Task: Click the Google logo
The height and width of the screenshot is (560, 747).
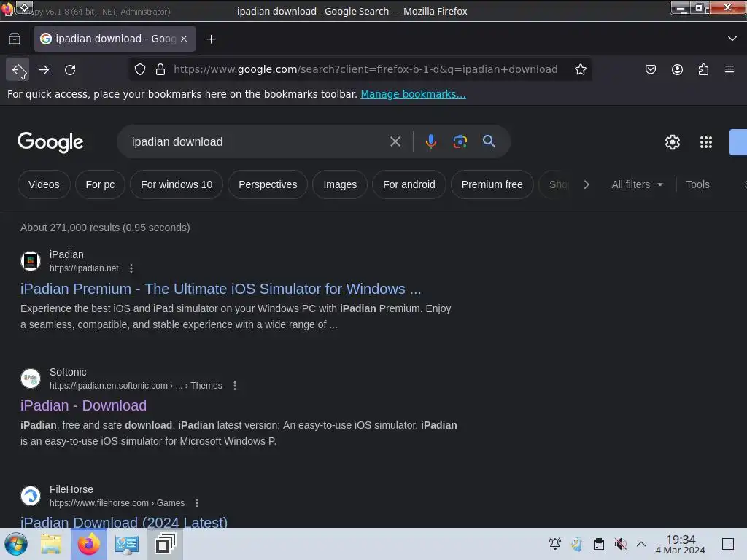Action: (x=50, y=142)
